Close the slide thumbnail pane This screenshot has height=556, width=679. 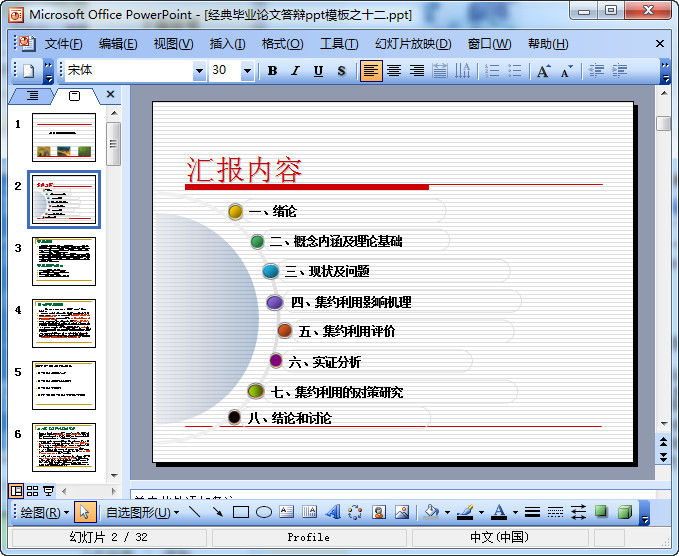(110, 94)
